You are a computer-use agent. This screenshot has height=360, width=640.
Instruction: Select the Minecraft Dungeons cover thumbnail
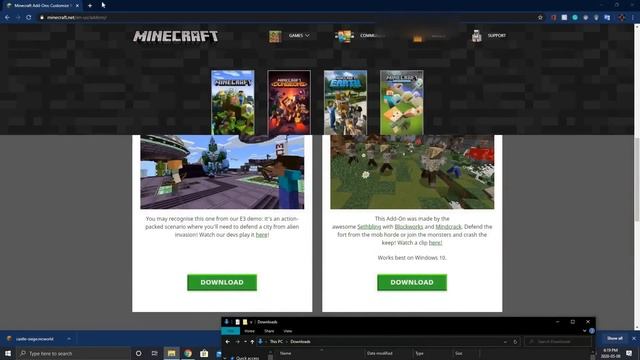289,102
